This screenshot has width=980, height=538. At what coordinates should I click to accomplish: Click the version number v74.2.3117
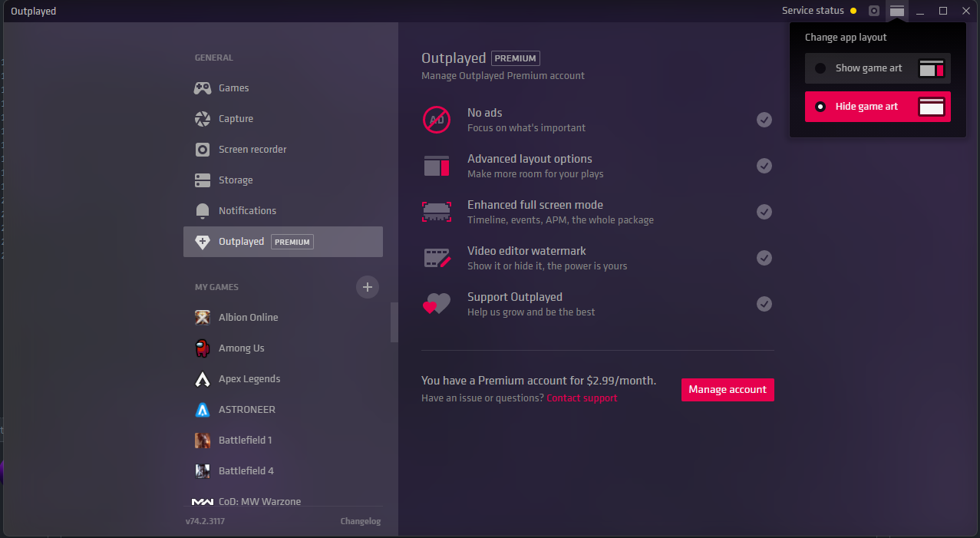pos(205,522)
